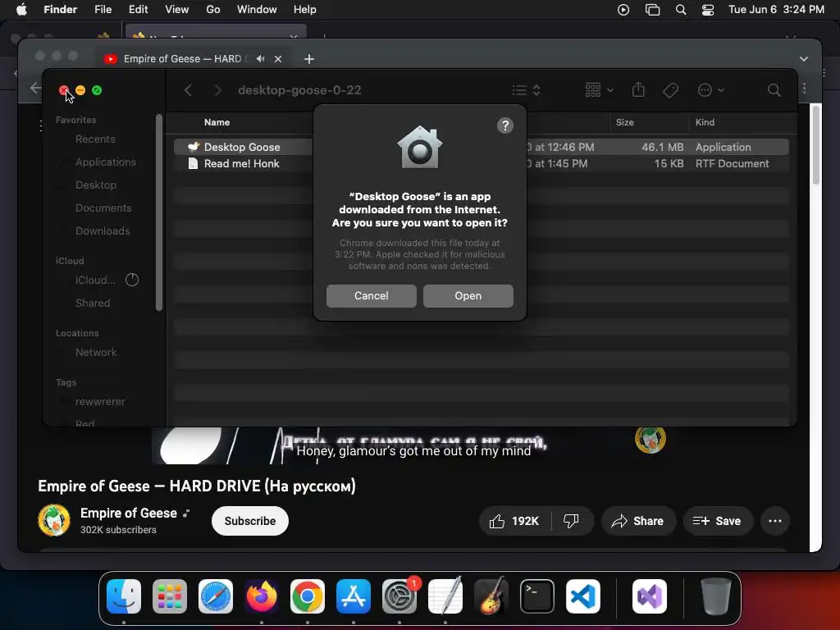The image size is (840, 630).
Task: Click the channel watermark in video
Action: point(650,441)
